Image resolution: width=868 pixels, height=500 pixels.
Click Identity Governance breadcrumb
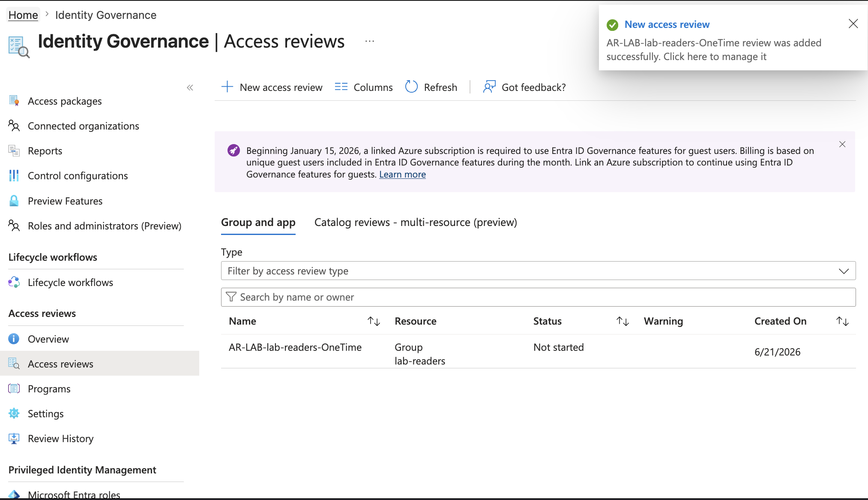click(x=106, y=15)
